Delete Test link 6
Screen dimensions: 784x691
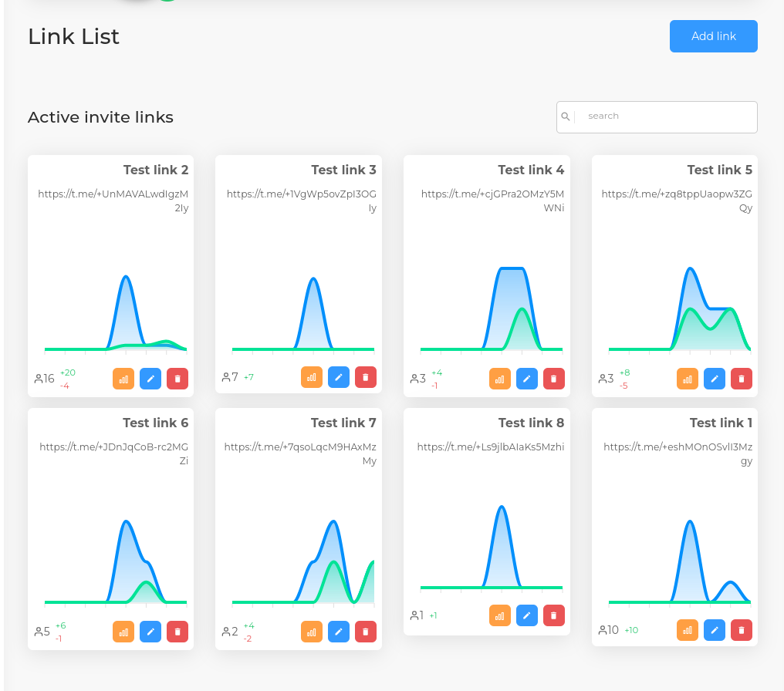[x=177, y=632]
